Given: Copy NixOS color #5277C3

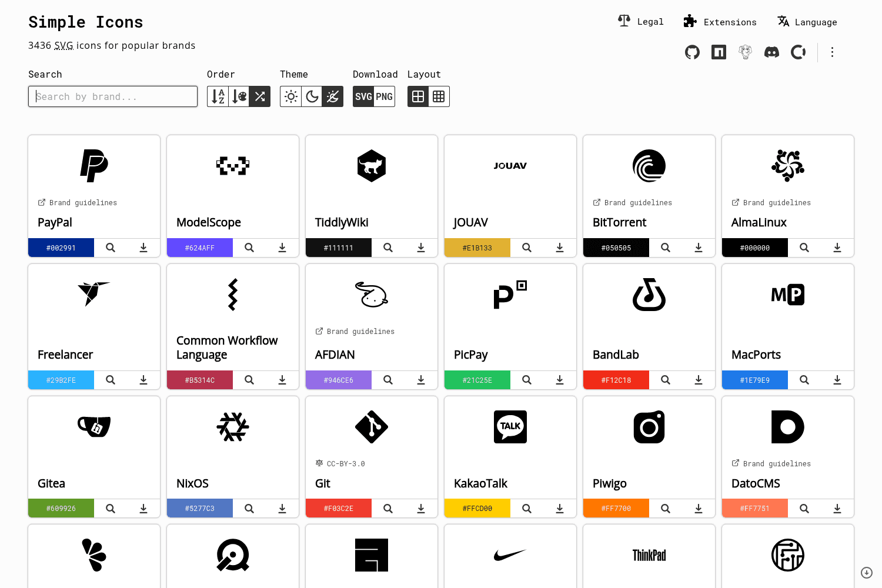Looking at the screenshot, I should [200, 508].
